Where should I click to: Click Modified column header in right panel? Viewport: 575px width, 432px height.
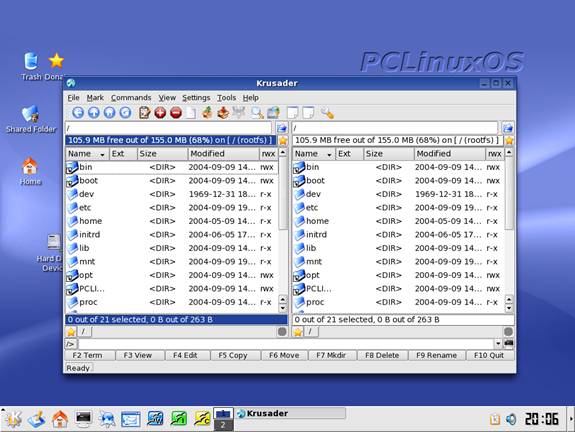pos(450,154)
